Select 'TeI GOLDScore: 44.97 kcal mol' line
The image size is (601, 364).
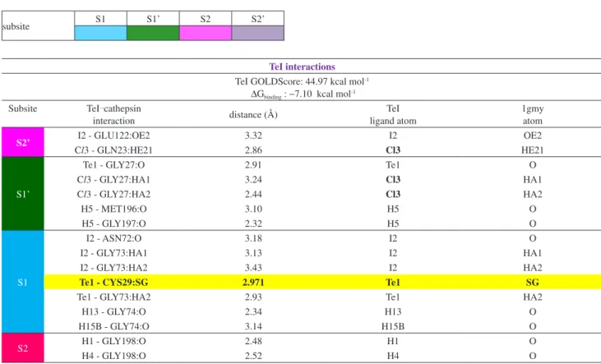point(302,81)
